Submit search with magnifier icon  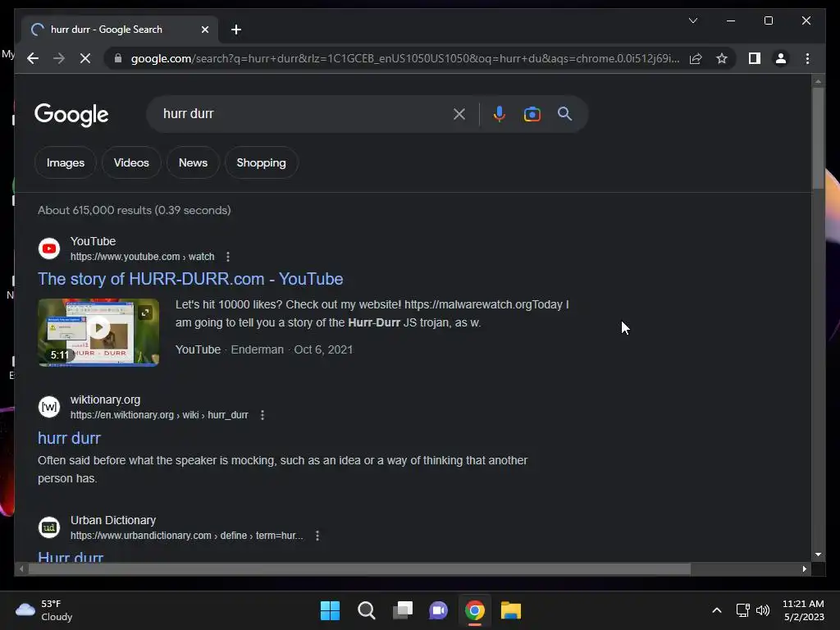[x=564, y=113]
